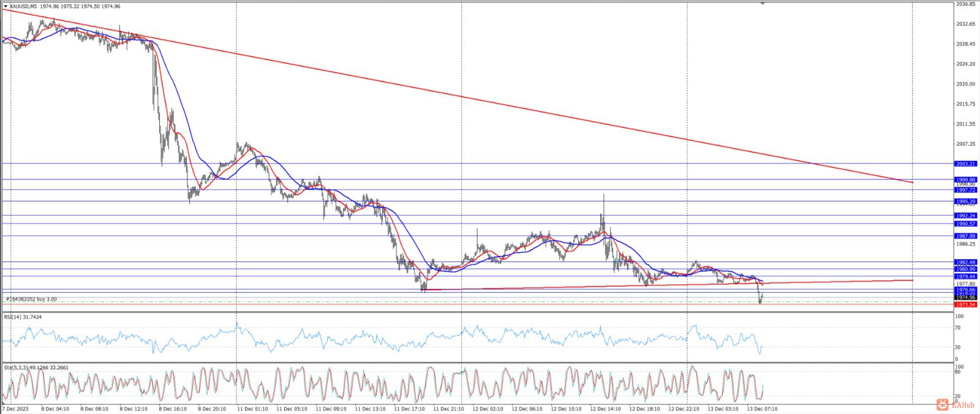The width and height of the screenshot is (980, 414).
Task: Click the 2036.85 price scale value
Action: (966, 4)
